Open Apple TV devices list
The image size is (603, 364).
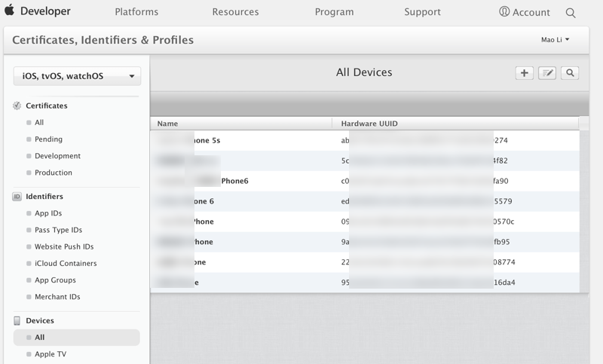[x=51, y=354]
